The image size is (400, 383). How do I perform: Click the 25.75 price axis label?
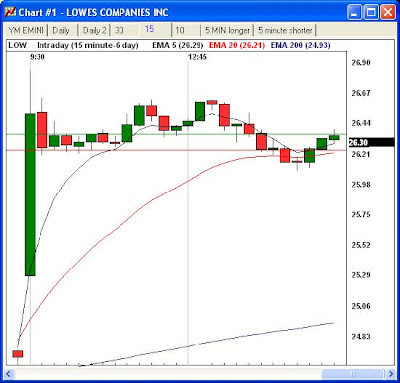click(361, 214)
